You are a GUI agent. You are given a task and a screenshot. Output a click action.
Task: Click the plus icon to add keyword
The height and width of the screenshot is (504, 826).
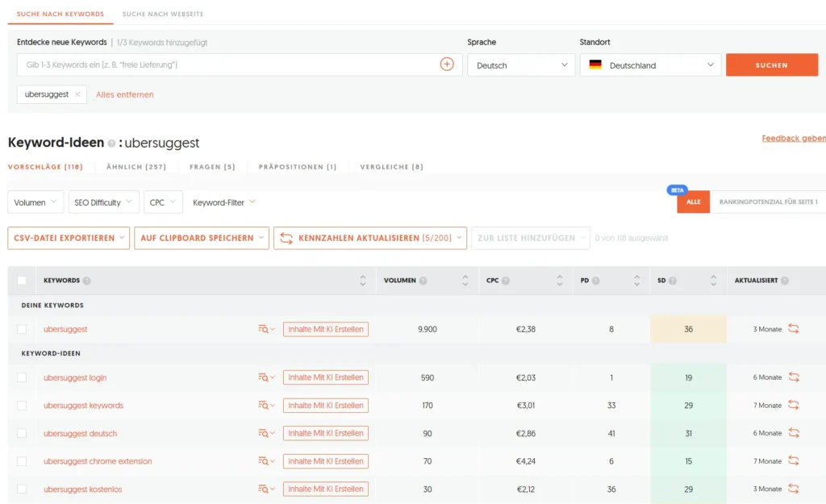coord(447,65)
